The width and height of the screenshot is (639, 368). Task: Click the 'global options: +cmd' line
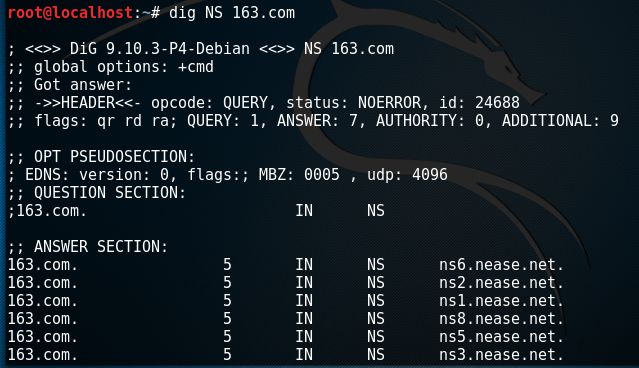(x=110, y=67)
